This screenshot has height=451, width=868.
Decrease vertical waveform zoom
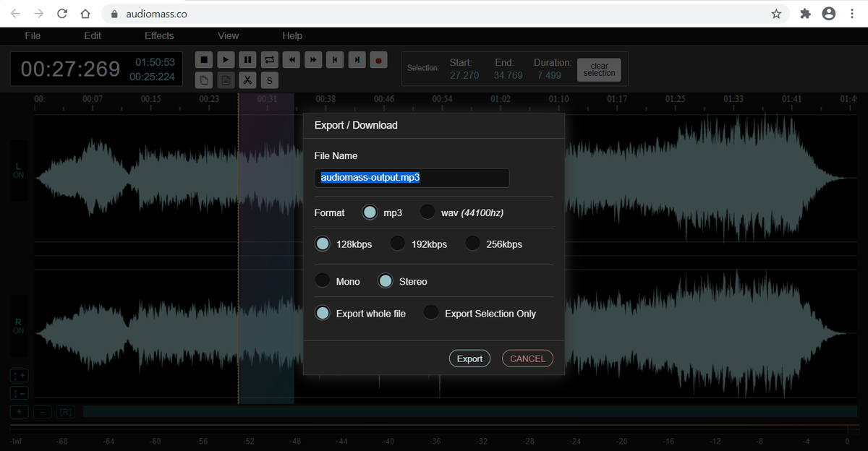tap(20, 393)
